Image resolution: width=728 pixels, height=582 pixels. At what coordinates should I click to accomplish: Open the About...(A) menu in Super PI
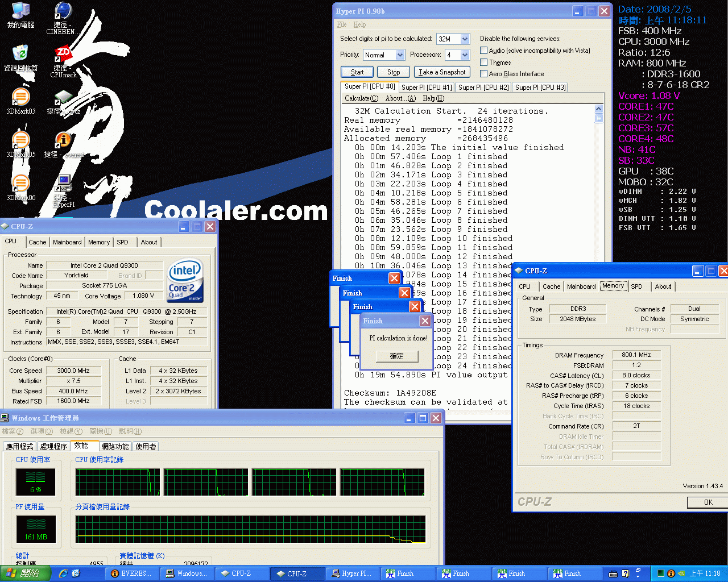(400, 98)
